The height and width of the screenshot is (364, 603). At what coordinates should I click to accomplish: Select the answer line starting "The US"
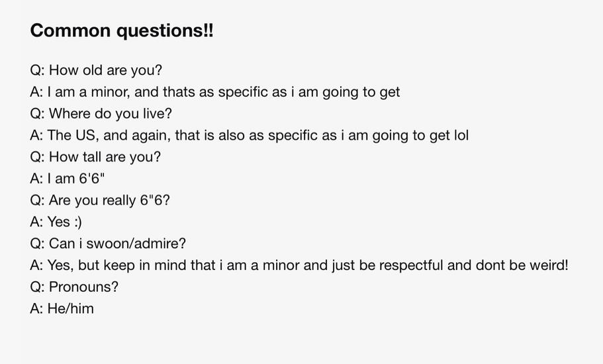tap(249, 136)
